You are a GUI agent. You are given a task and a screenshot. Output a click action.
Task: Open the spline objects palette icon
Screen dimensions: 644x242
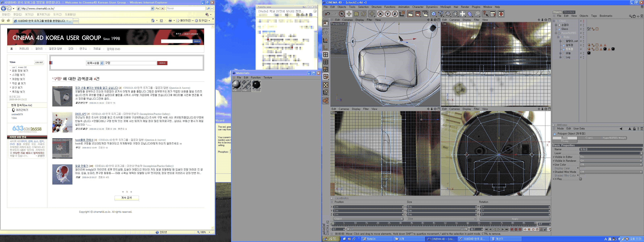(x=441, y=14)
